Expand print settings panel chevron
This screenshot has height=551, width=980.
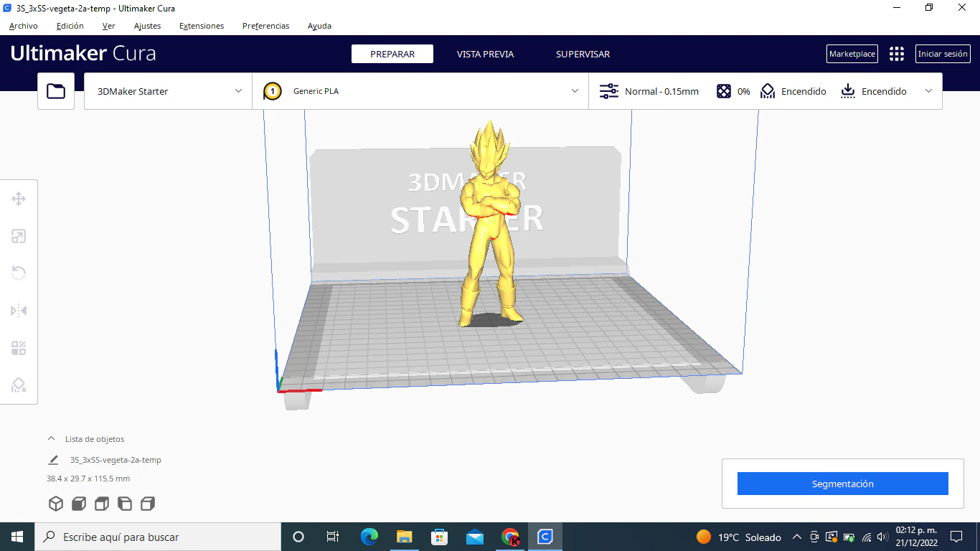(929, 91)
